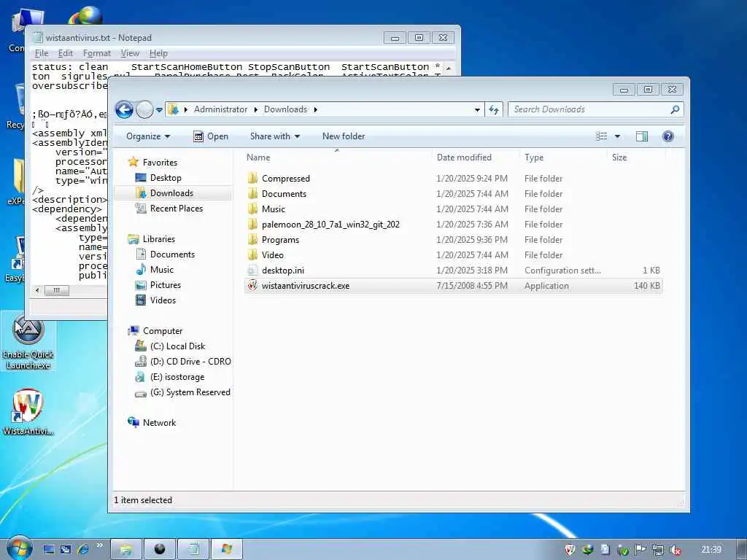Click Libraries in navigation pane
The height and width of the screenshot is (560, 747).
click(158, 239)
